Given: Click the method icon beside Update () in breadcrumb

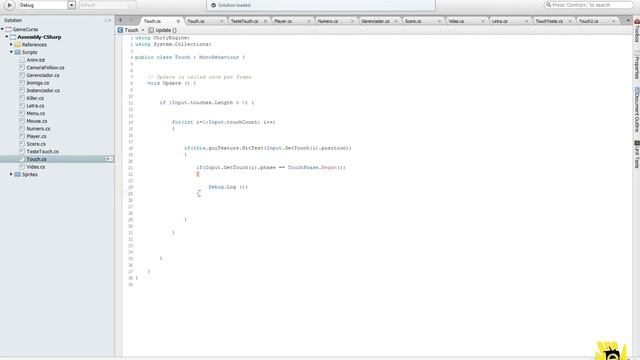Looking at the screenshot, I should (151, 30).
